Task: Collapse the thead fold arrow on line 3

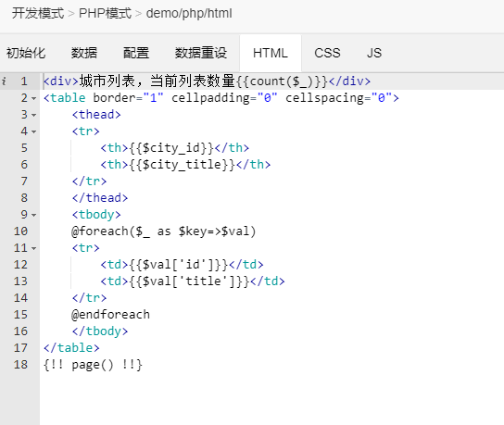Action: [x=33, y=115]
